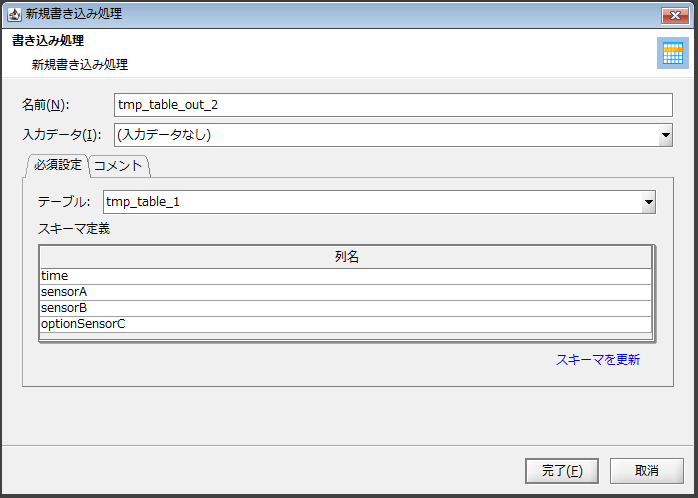Click the 名前(N) label
Viewport: 698px width, 498px height.
pos(45,105)
